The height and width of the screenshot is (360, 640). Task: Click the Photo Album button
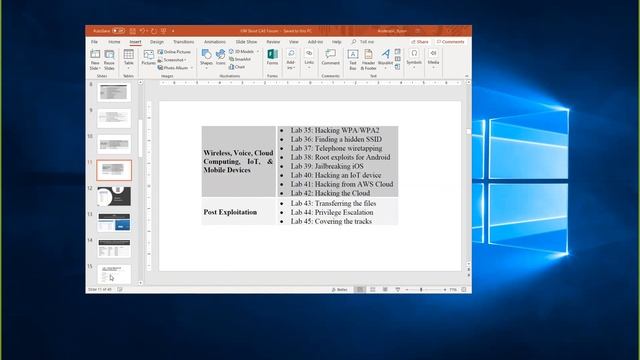173,68
